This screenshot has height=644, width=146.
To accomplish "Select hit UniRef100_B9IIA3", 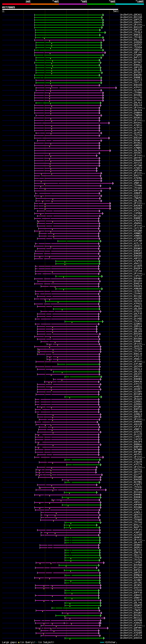I will 131,60.
